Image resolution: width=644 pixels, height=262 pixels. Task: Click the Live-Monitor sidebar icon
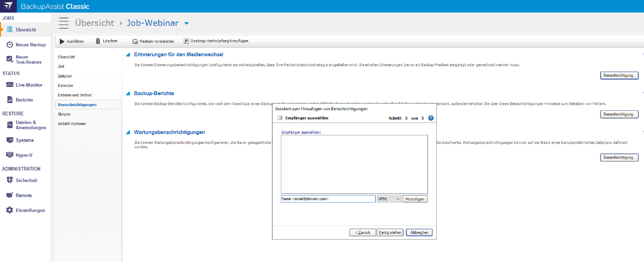pyautogui.click(x=10, y=85)
